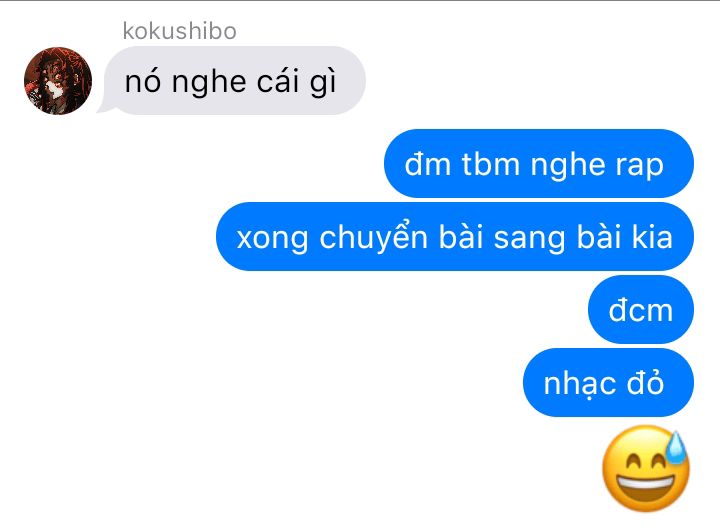The image size is (720, 532).
Task: Select the gray bubble "nó nghe cái gì"
Action: coord(235,80)
